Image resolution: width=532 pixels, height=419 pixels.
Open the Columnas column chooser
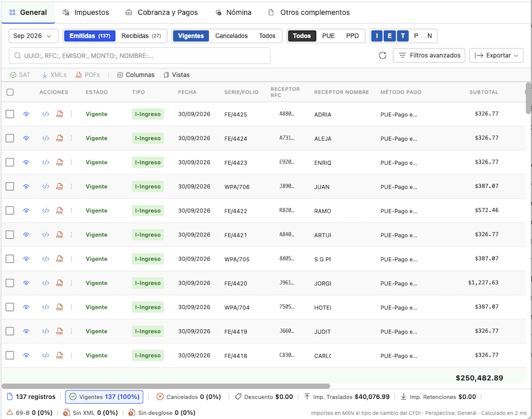[136, 74]
